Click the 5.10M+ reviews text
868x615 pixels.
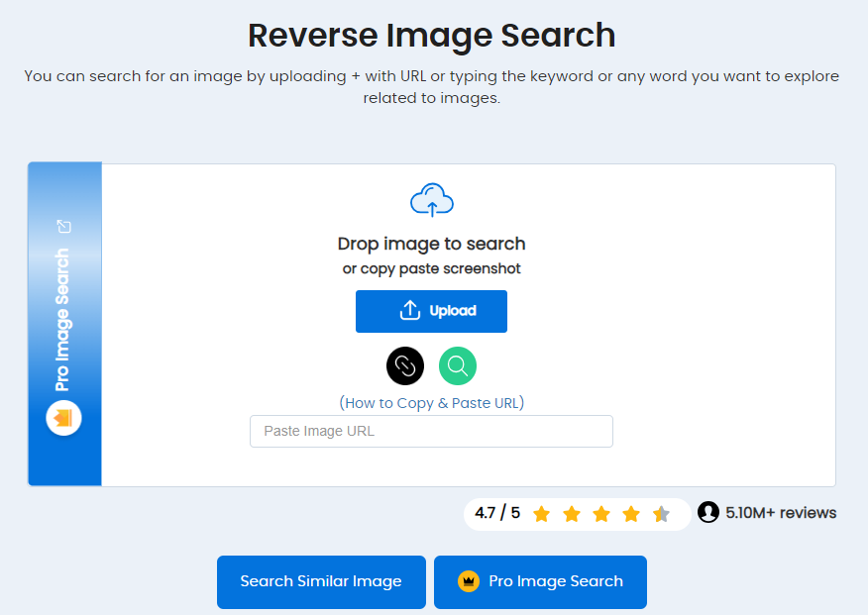(781, 513)
